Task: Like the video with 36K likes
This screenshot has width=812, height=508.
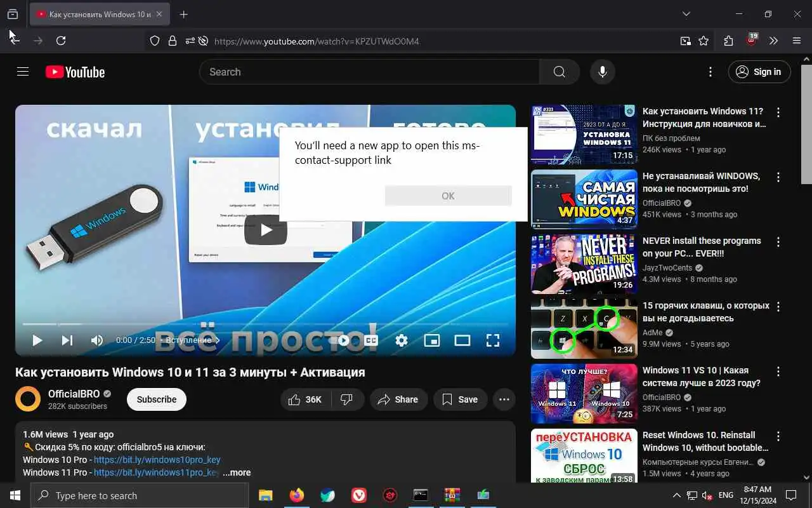Action: click(305, 399)
